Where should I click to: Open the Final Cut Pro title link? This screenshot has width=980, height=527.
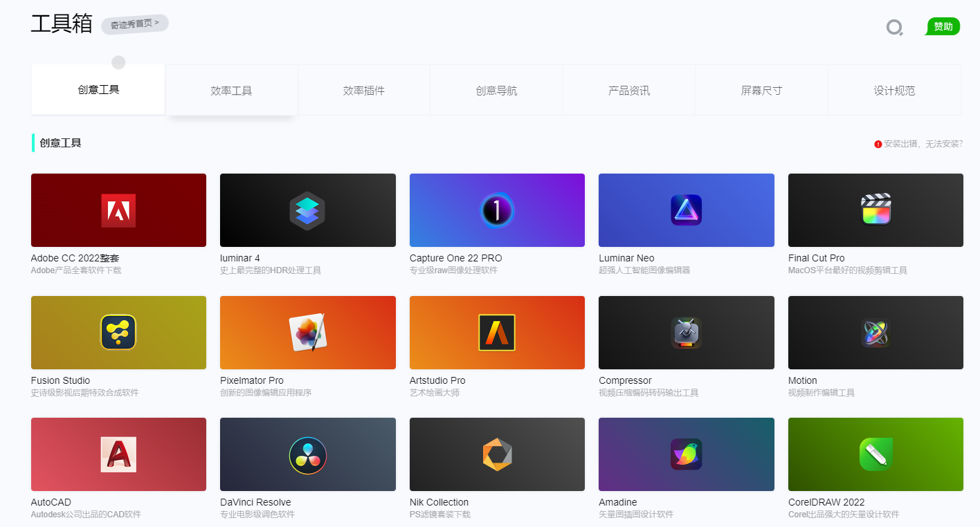click(x=817, y=258)
